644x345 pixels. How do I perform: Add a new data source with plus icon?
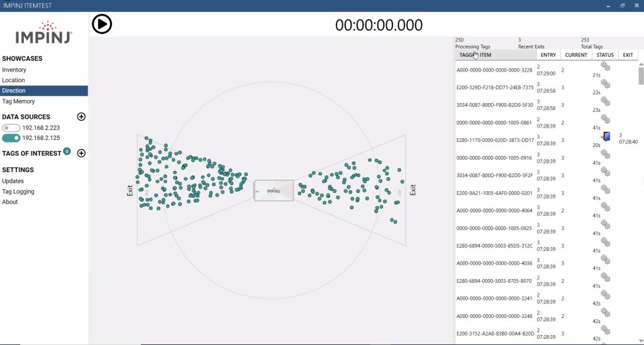(81, 117)
